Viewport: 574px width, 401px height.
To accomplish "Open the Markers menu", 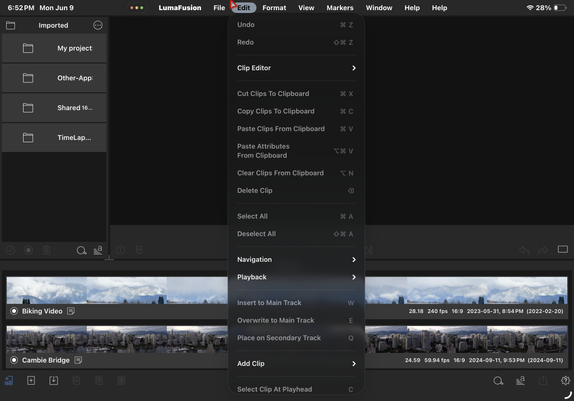I will (340, 8).
